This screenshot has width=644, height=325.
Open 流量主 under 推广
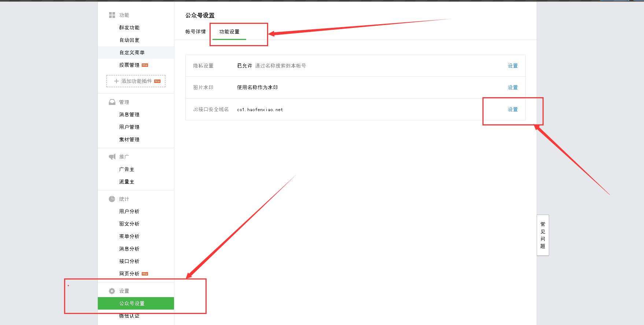click(127, 182)
